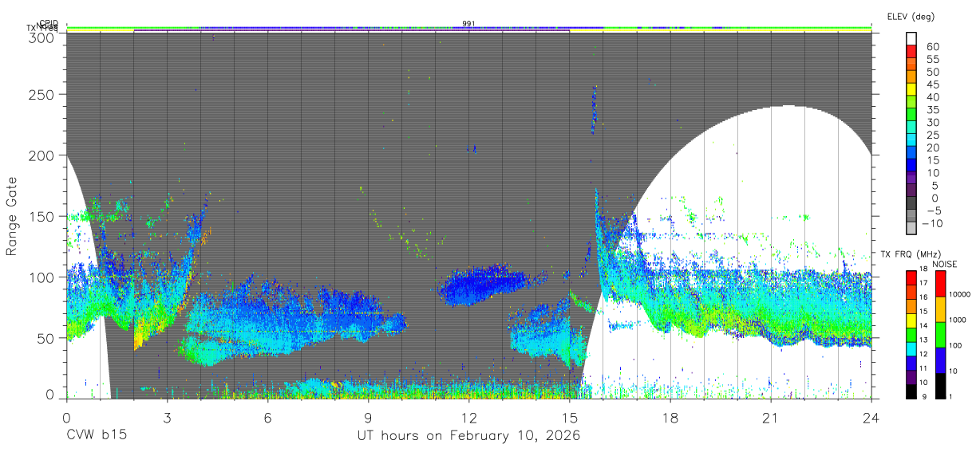The height and width of the screenshot is (452, 980).
Task: Click the 30 label on ELEV scale
Action: point(932,122)
